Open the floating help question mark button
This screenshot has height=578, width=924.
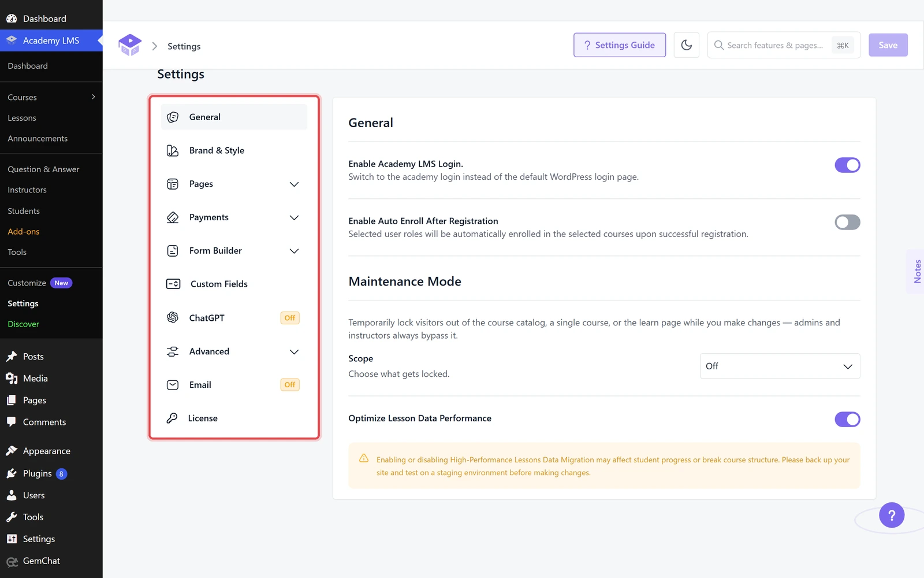pyautogui.click(x=892, y=515)
